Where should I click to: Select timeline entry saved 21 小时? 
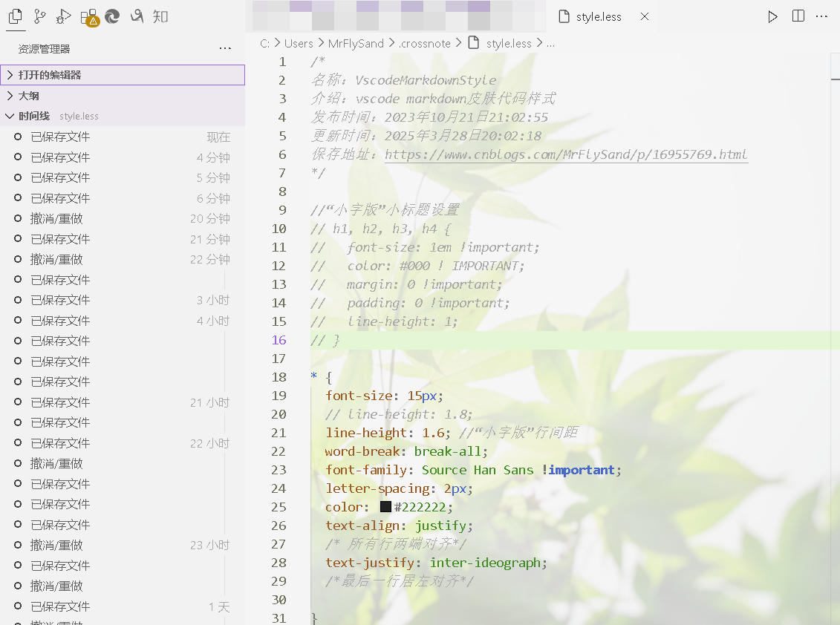(x=123, y=402)
